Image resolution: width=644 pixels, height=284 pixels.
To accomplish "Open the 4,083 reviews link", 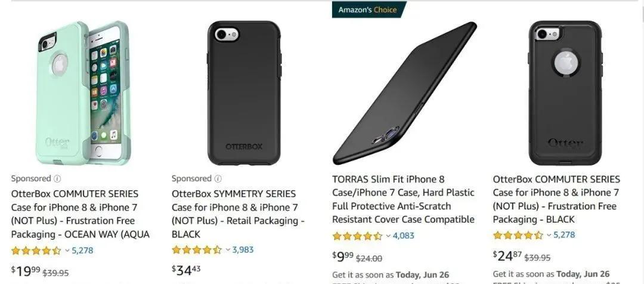I will [x=403, y=236].
